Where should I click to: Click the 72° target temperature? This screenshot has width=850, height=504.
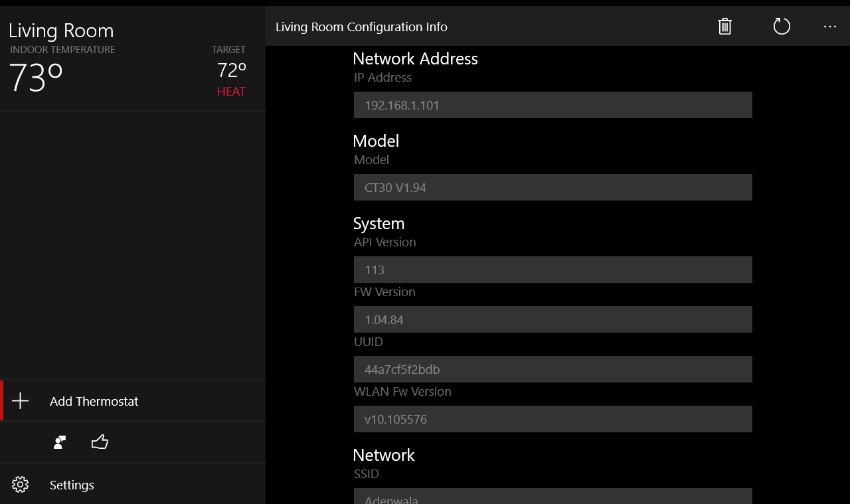coord(232,70)
